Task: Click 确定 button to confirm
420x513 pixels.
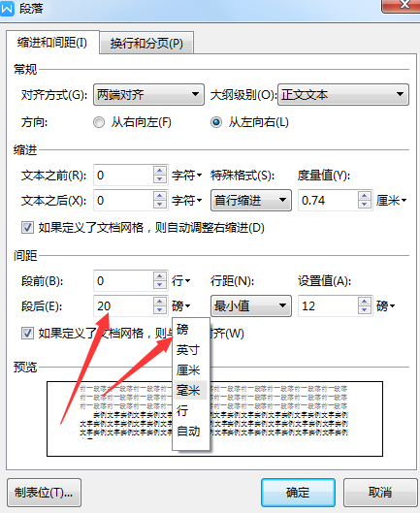Action: (x=298, y=493)
